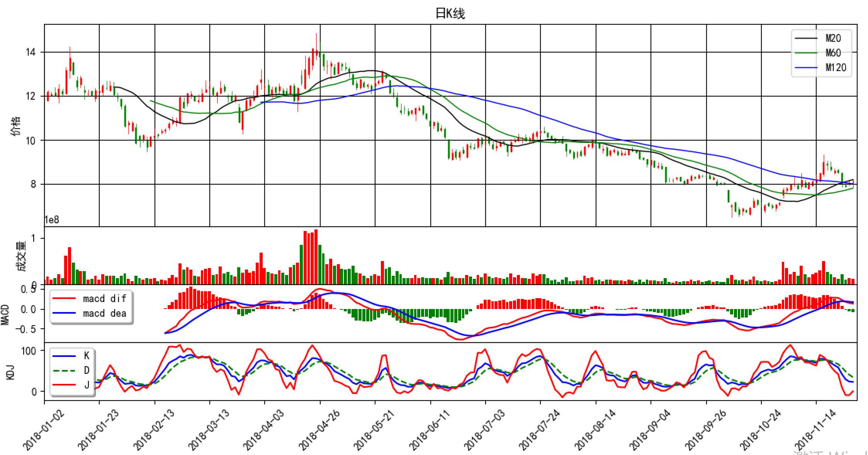Click the dashed D legend entry
Screen dimensions: 868x455
87,370
